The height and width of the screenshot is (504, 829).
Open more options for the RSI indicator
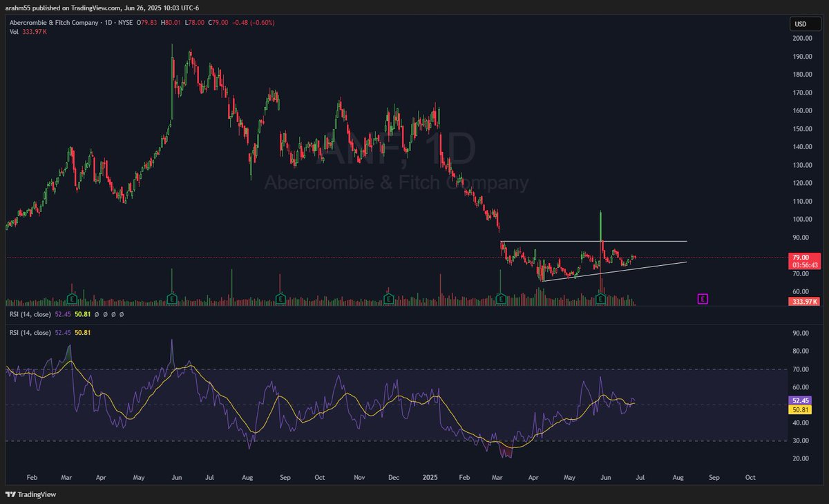122,315
